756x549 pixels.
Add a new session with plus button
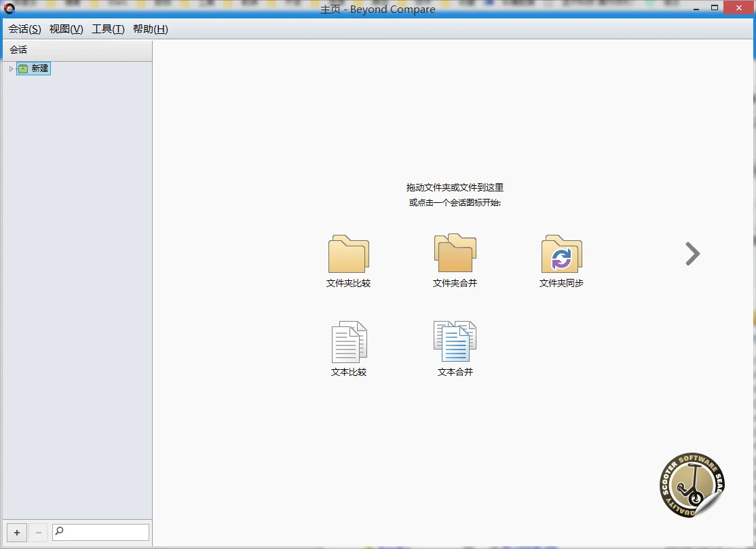click(x=17, y=533)
